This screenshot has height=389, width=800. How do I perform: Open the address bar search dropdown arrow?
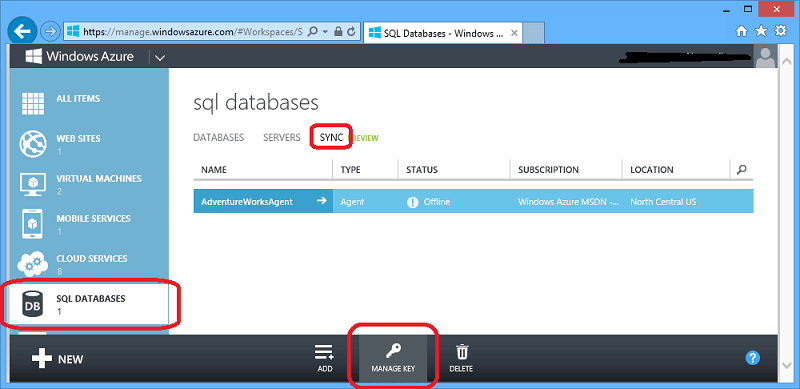click(x=325, y=32)
